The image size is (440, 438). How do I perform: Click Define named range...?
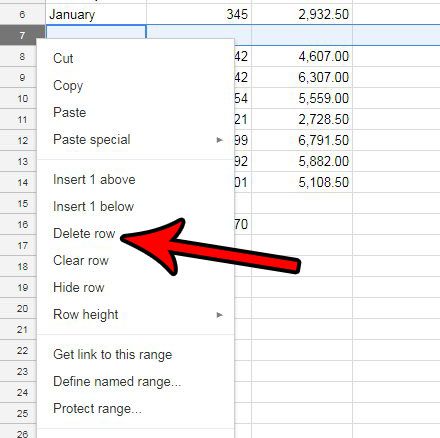point(135,382)
